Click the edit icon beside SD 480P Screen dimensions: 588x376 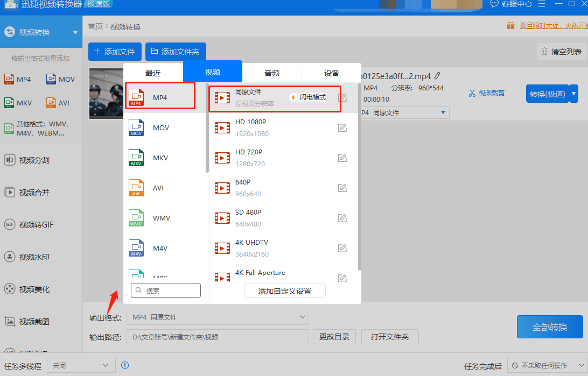pos(342,218)
